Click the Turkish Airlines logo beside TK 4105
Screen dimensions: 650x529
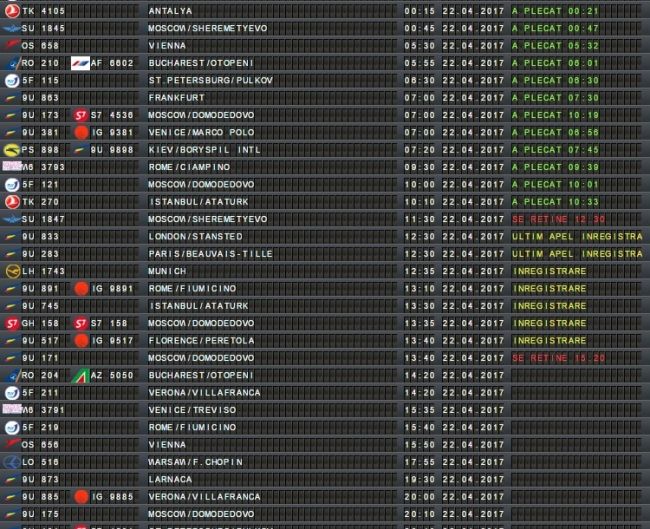click(12, 11)
